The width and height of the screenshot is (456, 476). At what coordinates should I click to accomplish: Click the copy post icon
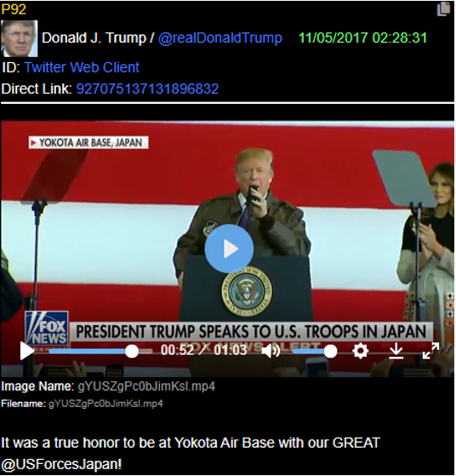(x=443, y=9)
